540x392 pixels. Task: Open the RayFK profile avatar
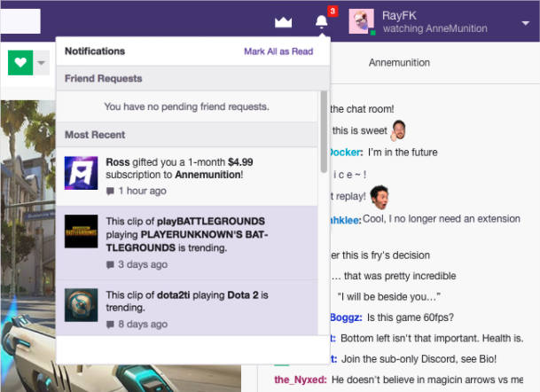tap(361, 21)
